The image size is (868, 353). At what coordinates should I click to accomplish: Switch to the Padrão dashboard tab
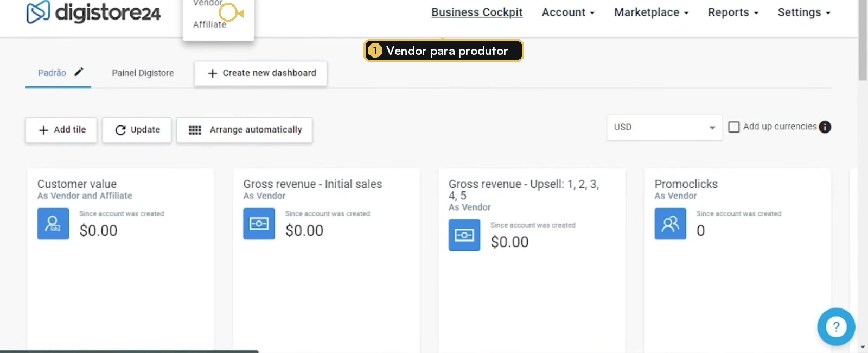click(52, 73)
